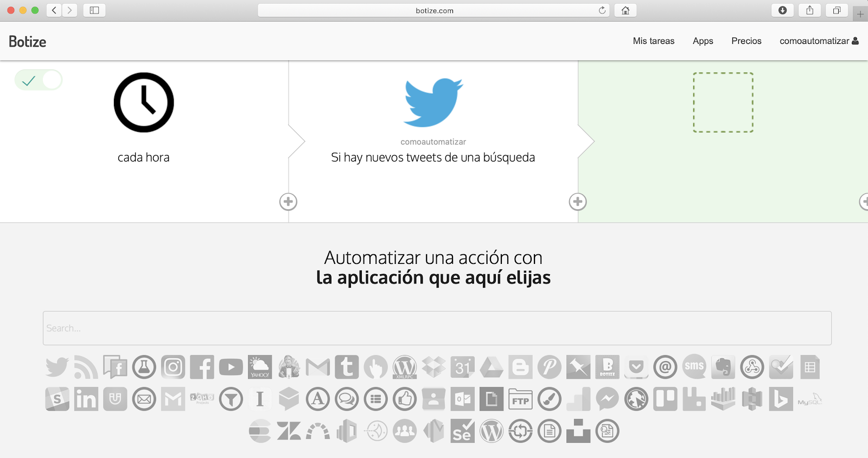
Task: Select the filter funnel app icon
Action: point(231,399)
